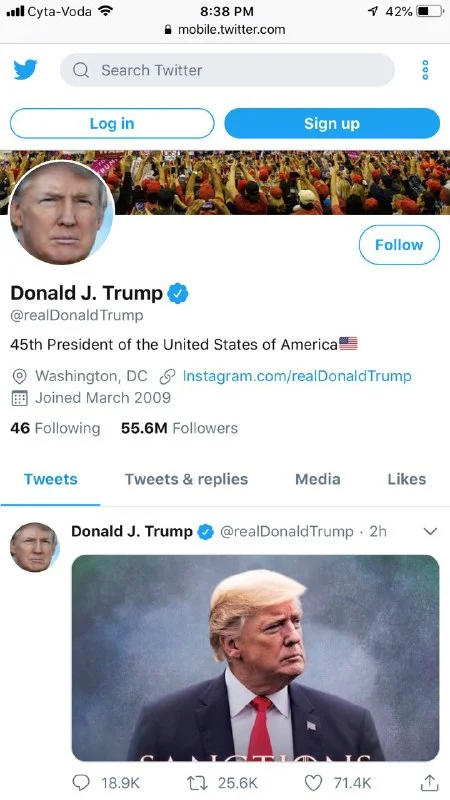This screenshot has width=450, height=800.
Task: Click the Search Twitter input field
Action: tap(227, 70)
